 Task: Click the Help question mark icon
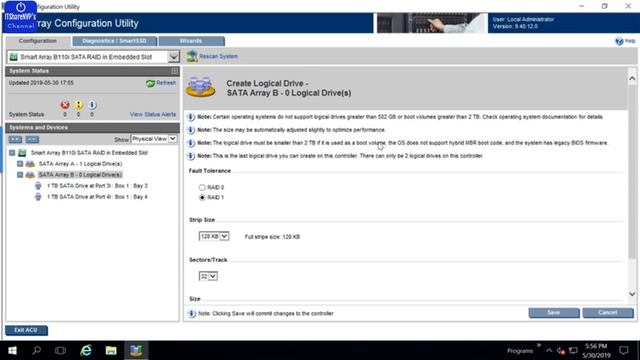619,41
